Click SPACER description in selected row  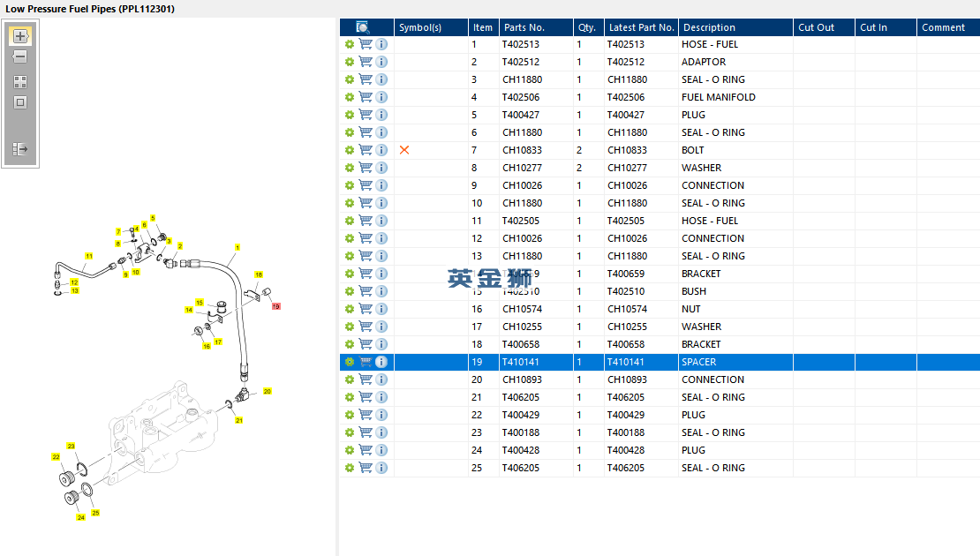(698, 362)
